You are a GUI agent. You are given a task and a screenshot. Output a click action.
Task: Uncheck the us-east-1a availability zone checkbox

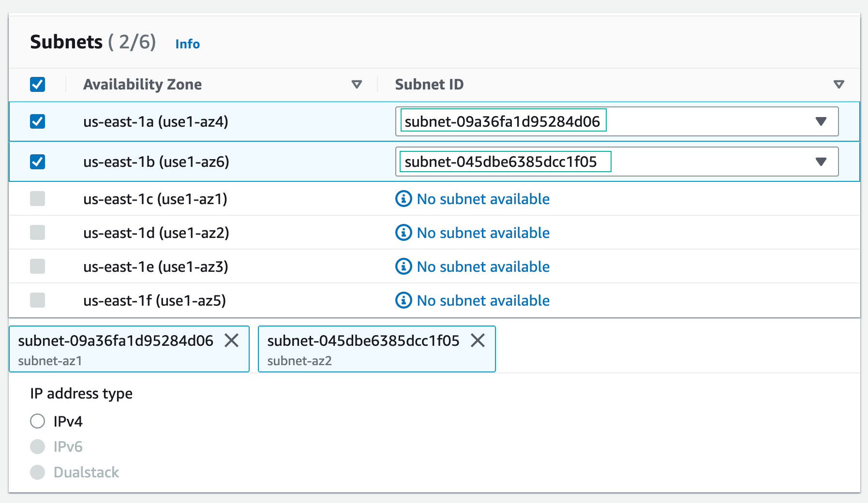38,121
